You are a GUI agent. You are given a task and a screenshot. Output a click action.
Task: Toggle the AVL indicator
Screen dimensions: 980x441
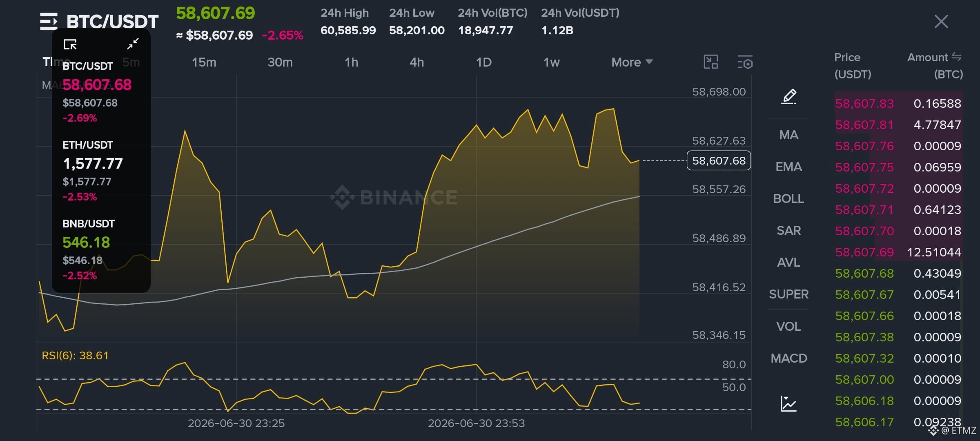click(789, 262)
